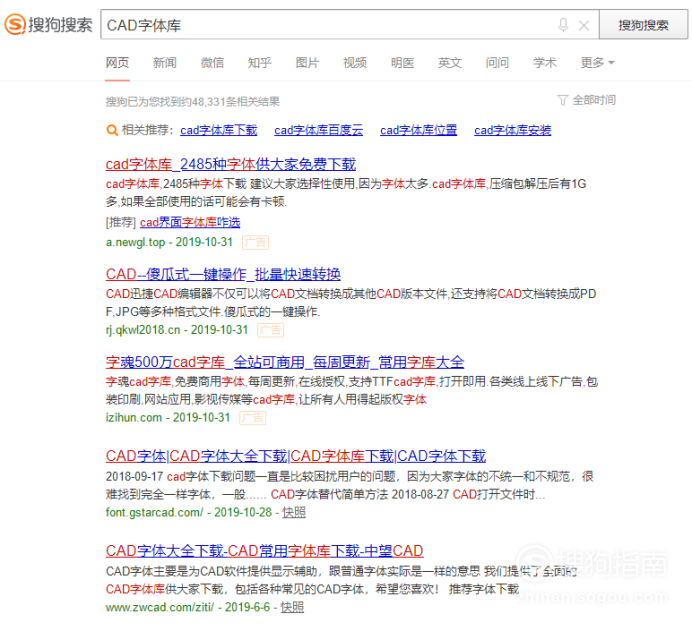Screen dimensions: 692x631
Task: Click 广告 badge next to izihun.com
Action: pos(252,418)
